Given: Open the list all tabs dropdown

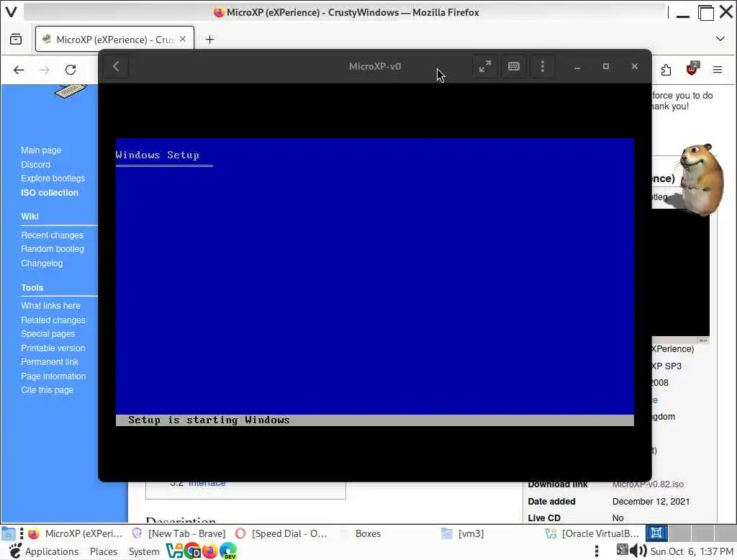Looking at the screenshot, I should point(720,39).
